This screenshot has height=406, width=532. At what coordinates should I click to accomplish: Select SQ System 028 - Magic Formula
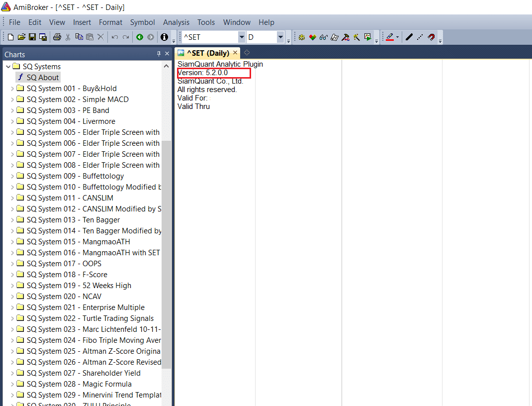pos(79,384)
